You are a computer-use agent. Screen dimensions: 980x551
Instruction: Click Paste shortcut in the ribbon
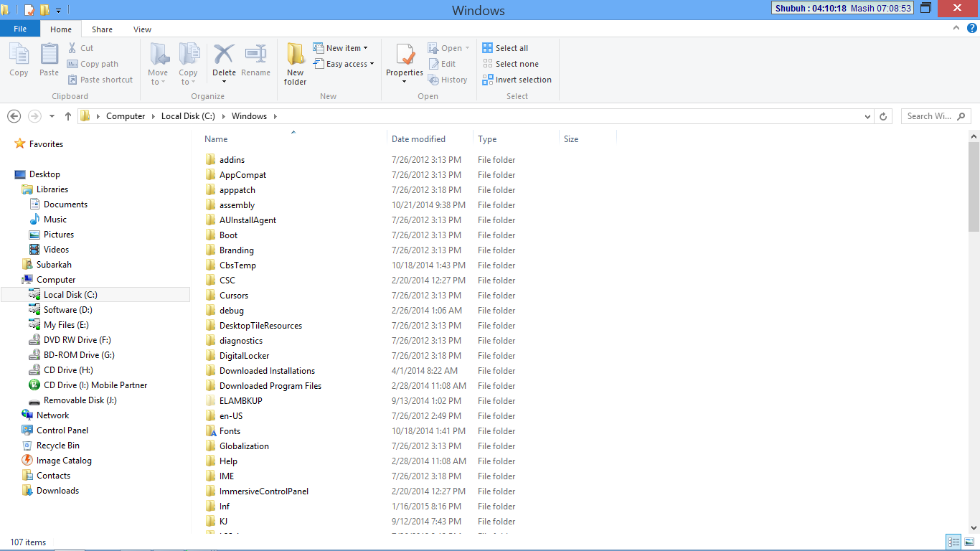point(100,80)
